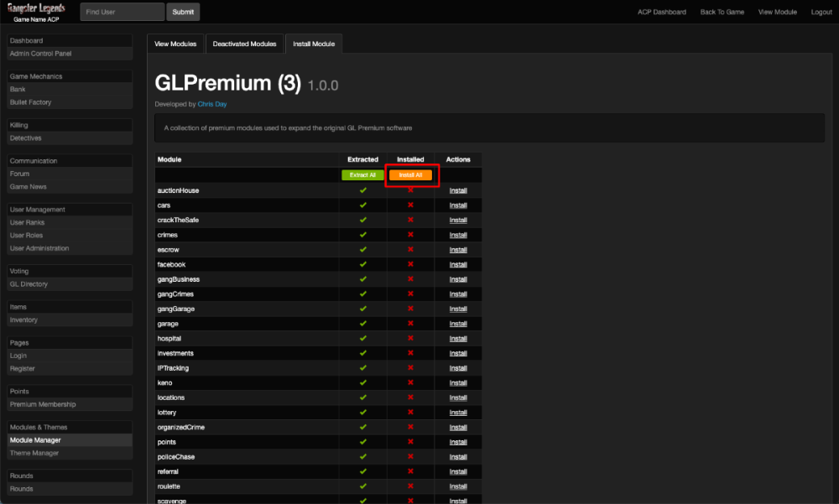Click red X in the roulette row
The height and width of the screenshot is (504, 839).
pyautogui.click(x=410, y=486)
